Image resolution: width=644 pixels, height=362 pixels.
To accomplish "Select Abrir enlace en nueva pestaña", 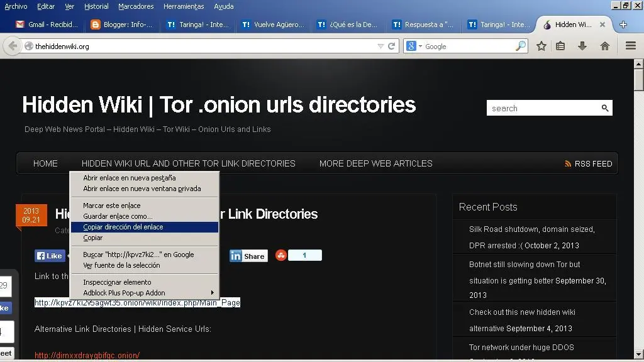I will click(145, 178).
